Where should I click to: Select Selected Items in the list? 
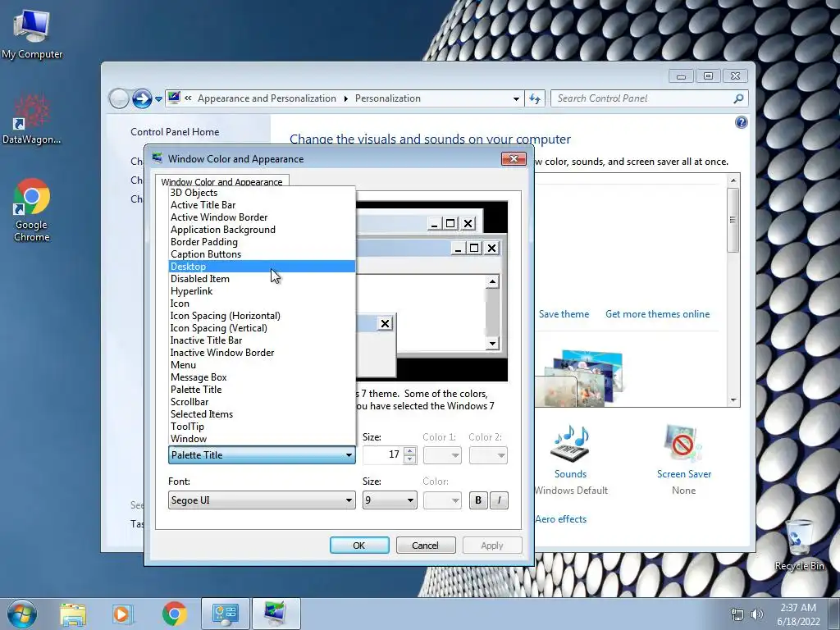pyautogui.click(x=262, y=414)
